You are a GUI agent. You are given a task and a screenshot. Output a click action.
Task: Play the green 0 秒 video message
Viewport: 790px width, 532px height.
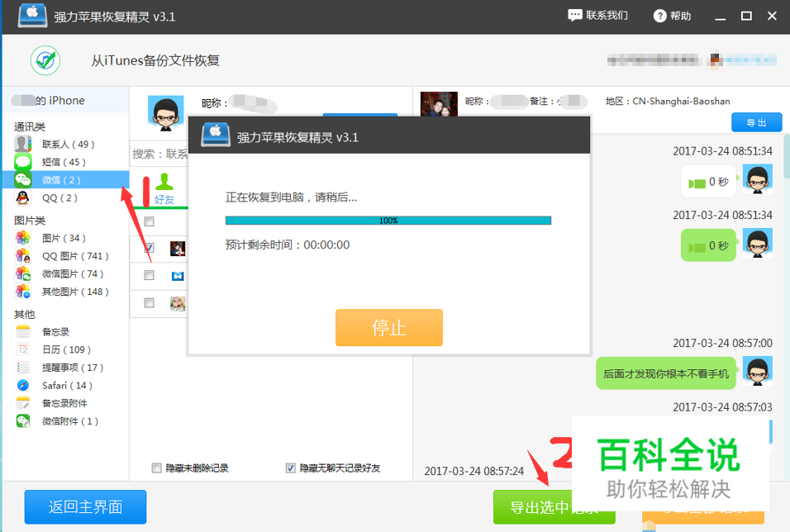pos(708,245)
